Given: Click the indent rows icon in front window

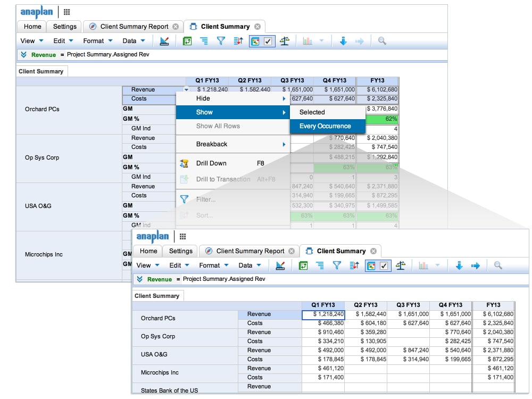Looking at the screenshot, I should [320, 265].
